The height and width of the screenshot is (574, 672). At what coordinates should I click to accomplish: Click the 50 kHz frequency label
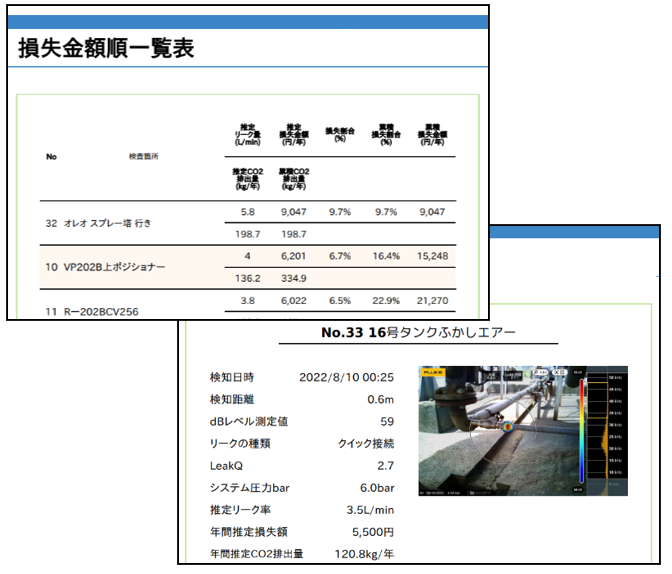point(618,377)
